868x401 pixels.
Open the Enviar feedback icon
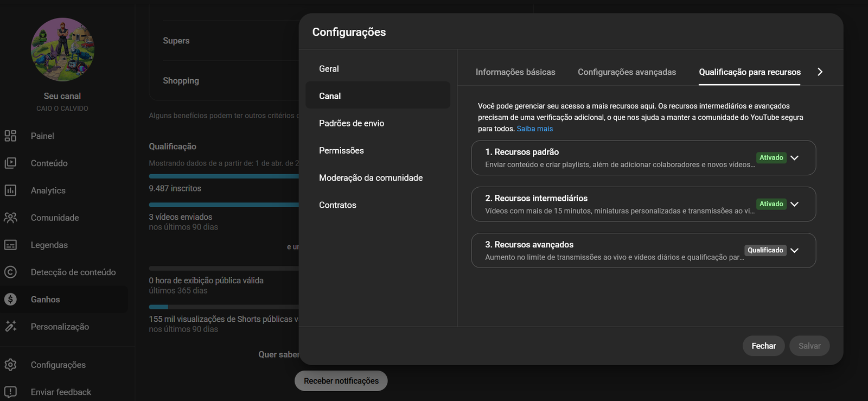10,392
